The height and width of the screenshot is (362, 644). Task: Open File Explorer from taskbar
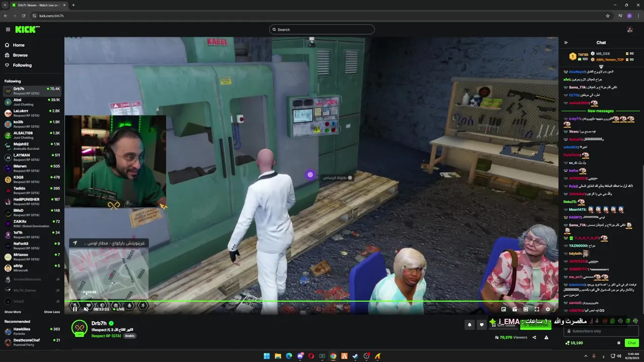pyautogui.click(x=278, y=356)
